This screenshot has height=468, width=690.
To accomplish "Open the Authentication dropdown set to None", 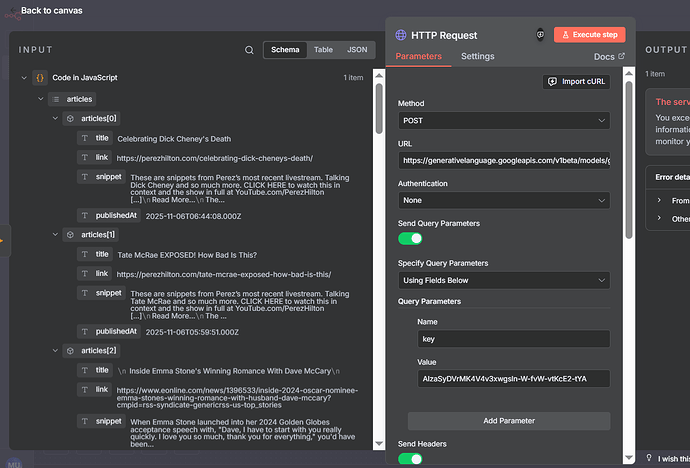I will tap(504, 200).
